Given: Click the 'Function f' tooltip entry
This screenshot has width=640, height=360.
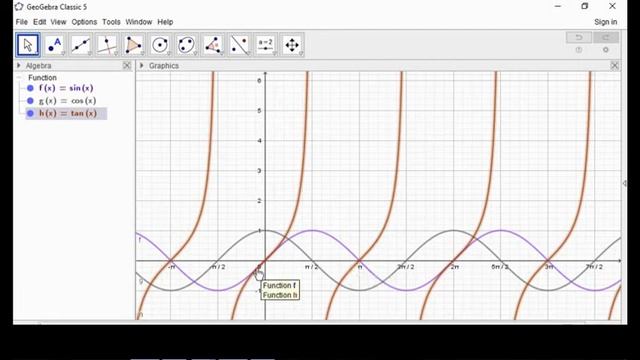Looking at the screenshot, I should tap(280, 285).
